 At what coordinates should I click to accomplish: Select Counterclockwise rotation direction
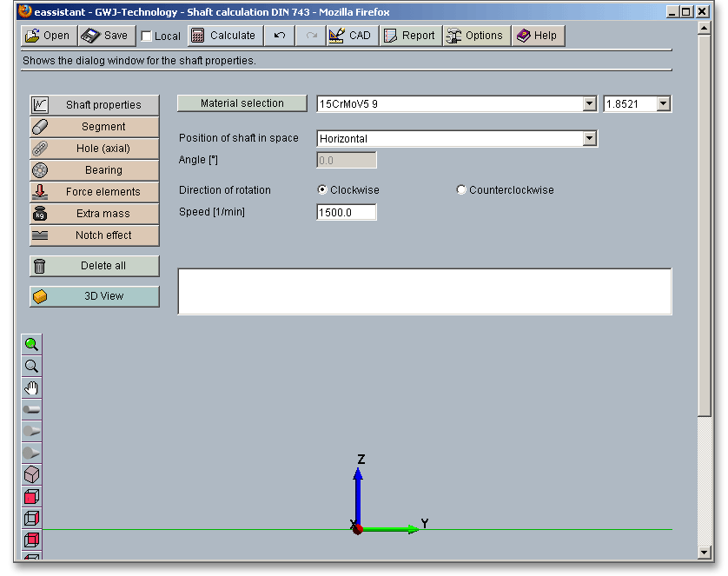[x=461, y=190]
